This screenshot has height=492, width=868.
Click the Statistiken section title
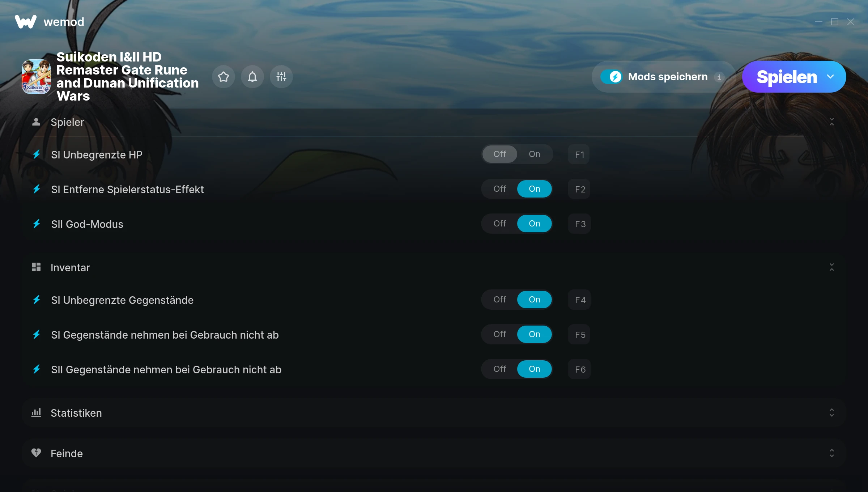[76, 413]
